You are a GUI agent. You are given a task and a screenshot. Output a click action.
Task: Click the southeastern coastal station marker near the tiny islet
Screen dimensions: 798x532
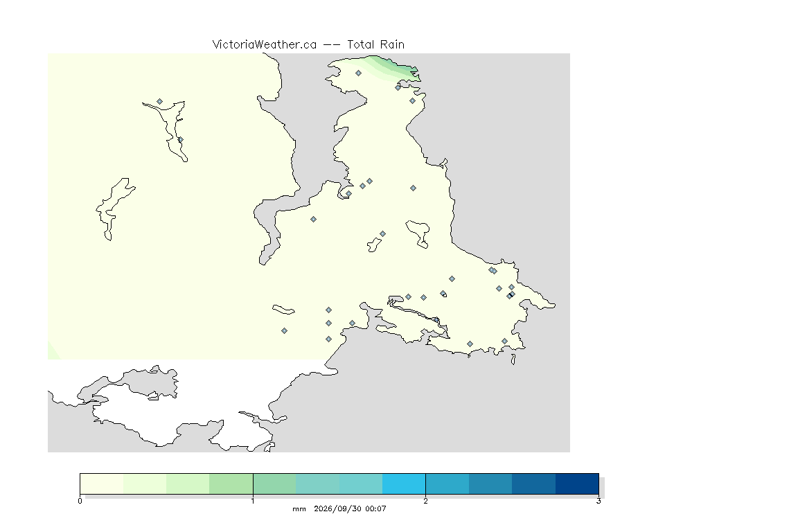tap(505, 342)
